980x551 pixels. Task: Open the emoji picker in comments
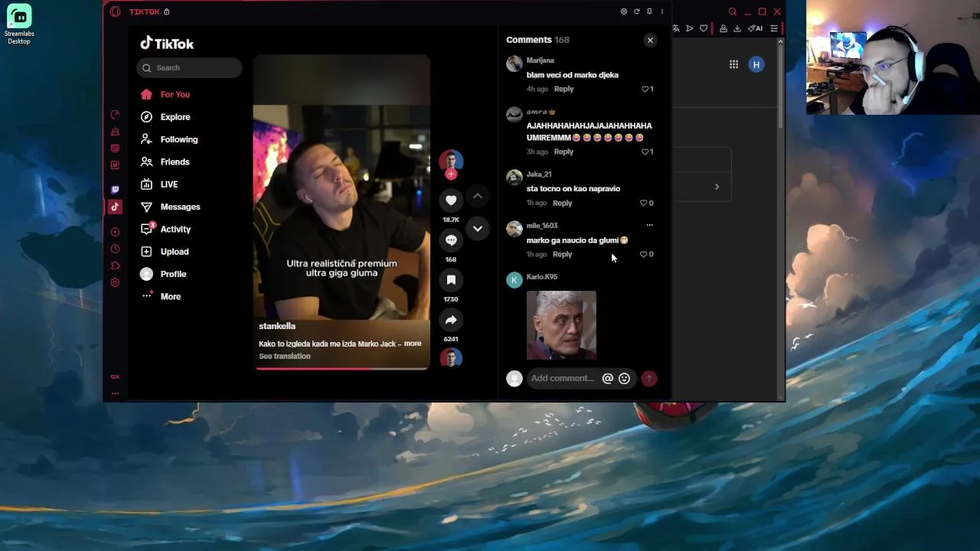624,378
